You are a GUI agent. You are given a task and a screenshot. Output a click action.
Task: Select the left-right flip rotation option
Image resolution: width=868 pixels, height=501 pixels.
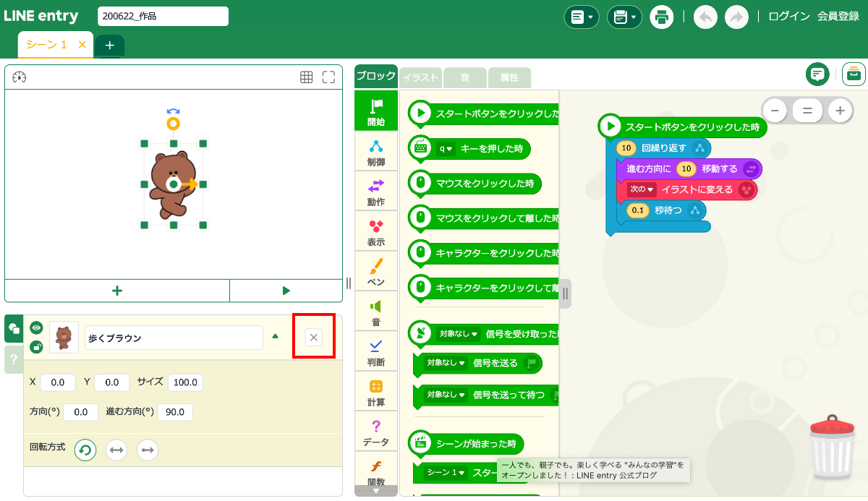click(x=116, y=450)
